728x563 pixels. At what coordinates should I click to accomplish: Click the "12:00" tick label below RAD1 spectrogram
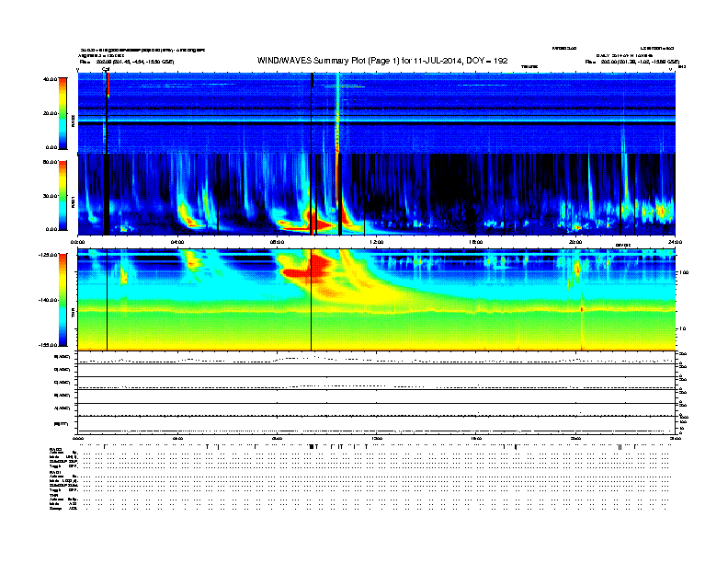(377, 242)
